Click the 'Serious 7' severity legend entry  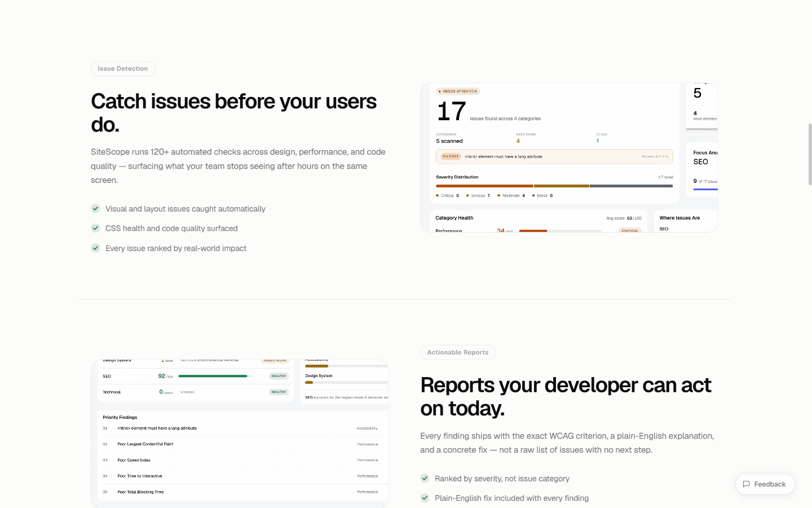[478, 195]
